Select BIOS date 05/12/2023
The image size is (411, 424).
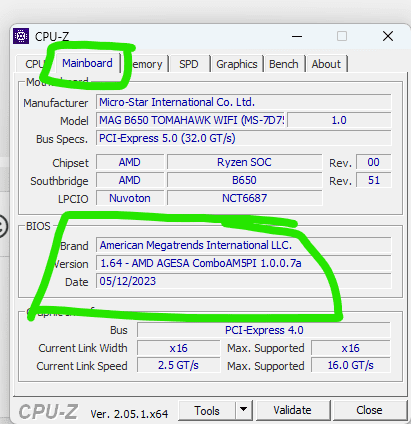pos(244,281)
